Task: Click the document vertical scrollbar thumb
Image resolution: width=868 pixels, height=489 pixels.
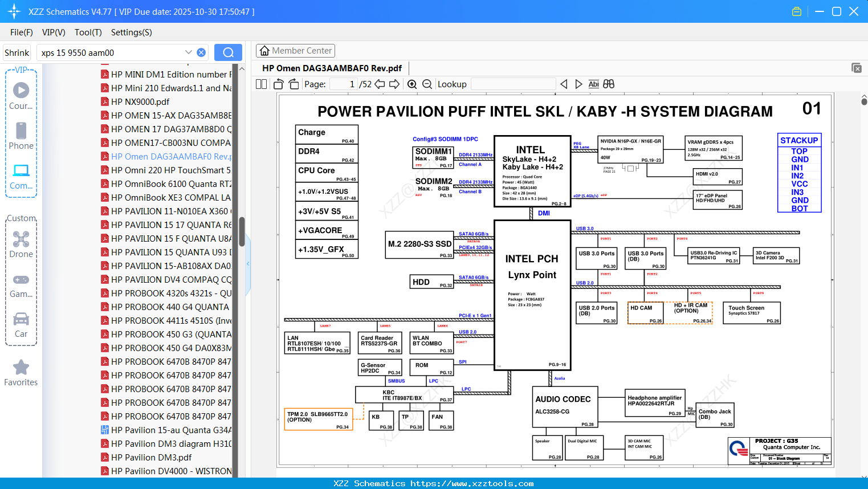Action: 864,101
